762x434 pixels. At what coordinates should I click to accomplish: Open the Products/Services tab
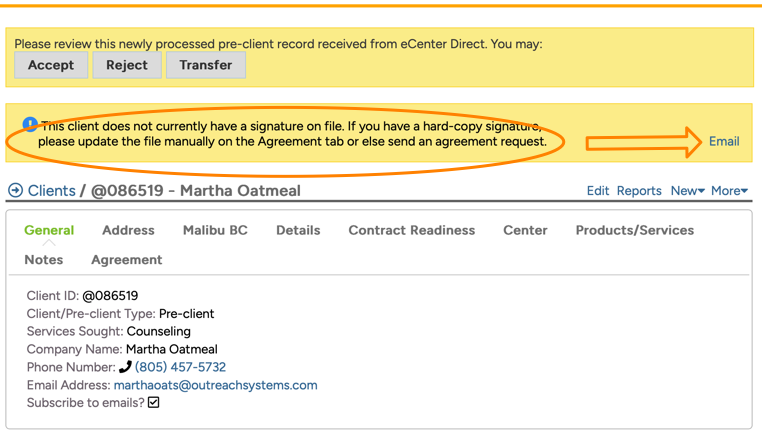point(634,230)
